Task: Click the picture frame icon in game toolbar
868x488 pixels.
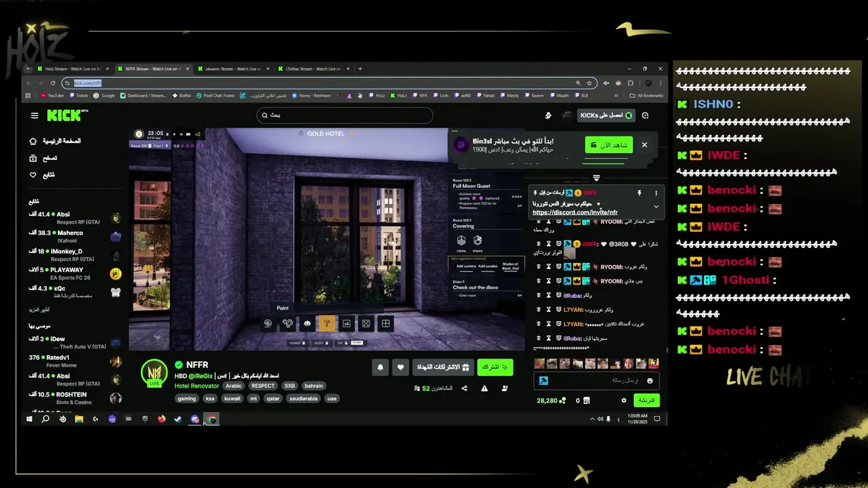Action: click(x=347, y=324)
